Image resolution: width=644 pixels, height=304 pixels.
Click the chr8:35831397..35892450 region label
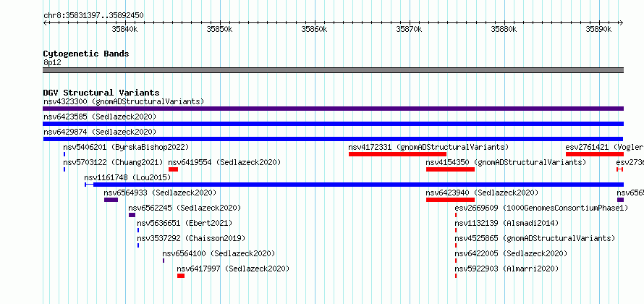pyautogui.click(x=93, y=16)
